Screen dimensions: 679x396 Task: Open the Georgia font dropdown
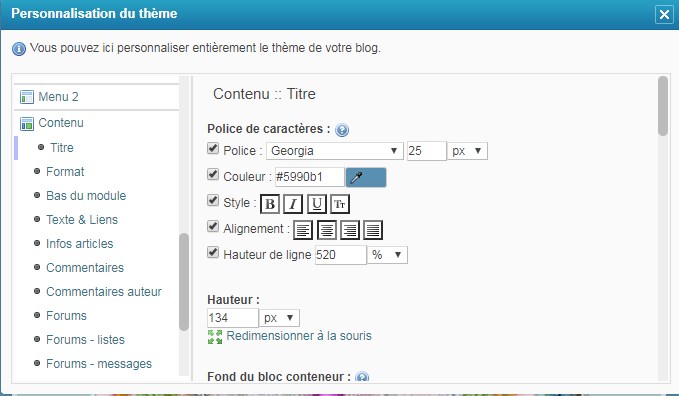334,151
